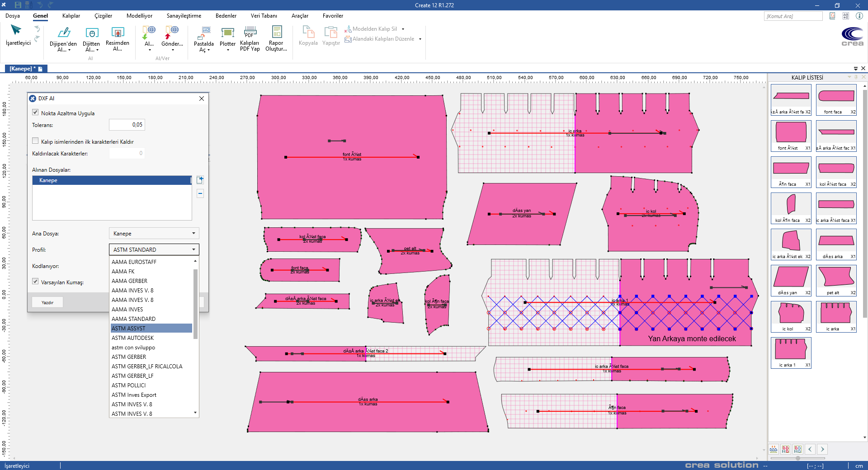868x470 pixels.
Task: Toggle the Varsayılan Kumaş checkbox
Action: pyautogui.click(x=35, y=282)
